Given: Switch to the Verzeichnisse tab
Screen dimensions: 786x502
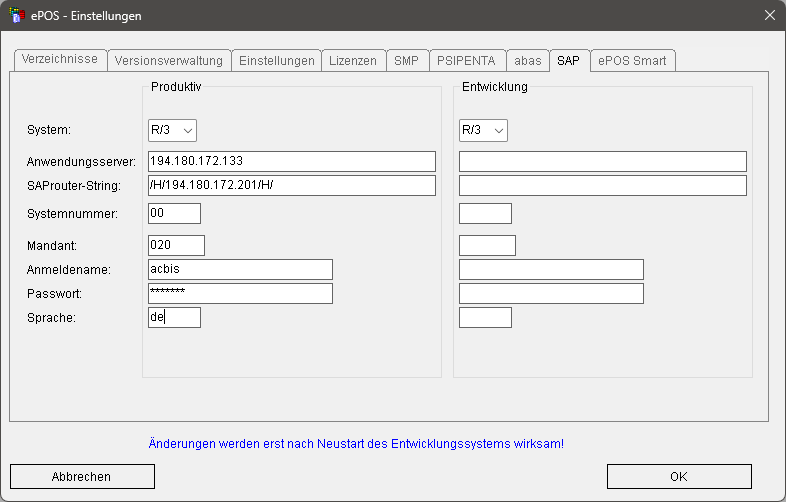Looking at the screenshot, I should 60,59.
